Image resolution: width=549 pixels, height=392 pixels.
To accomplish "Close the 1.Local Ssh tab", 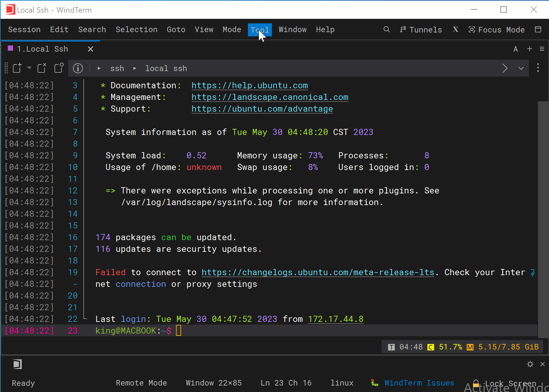I will pyautogui.click(x=91, y=49).
